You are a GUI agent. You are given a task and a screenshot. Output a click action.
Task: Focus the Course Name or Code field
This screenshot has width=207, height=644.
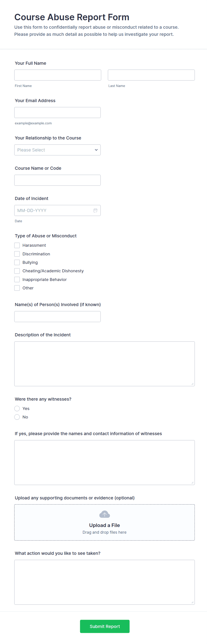pyautogui.click(x=57, y=180)
